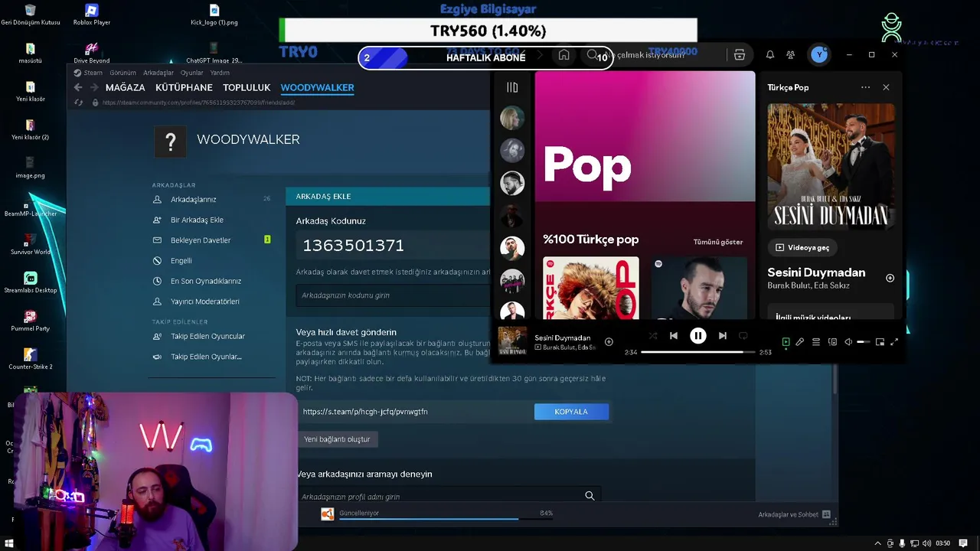The image size is (980, 551).
Task: Open the connect-to-device icon in Spotify
Action: pos(832,342)
